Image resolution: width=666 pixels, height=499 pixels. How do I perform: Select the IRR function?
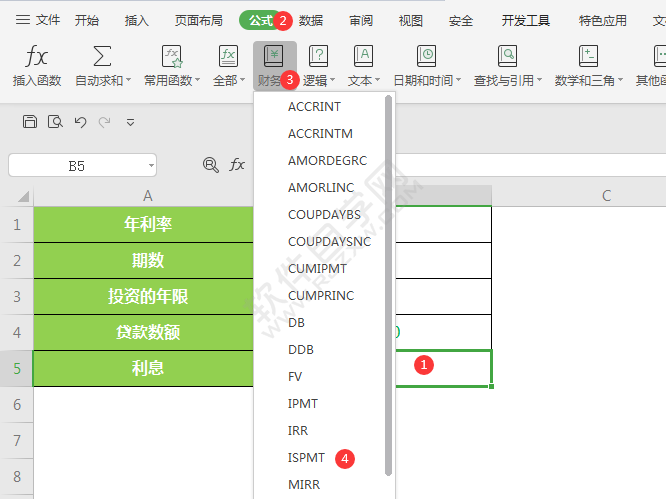[x=298, y=431]
